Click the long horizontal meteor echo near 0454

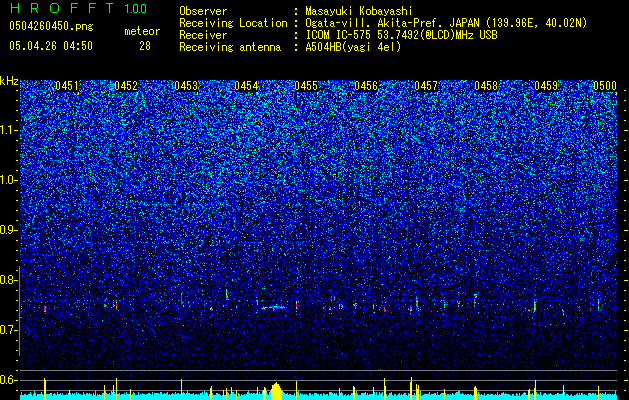coord(273,307)
